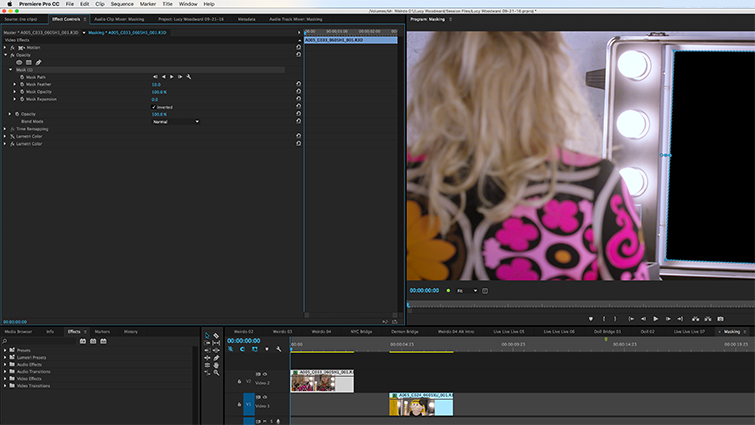Expand Time Remapping effect

5,129
